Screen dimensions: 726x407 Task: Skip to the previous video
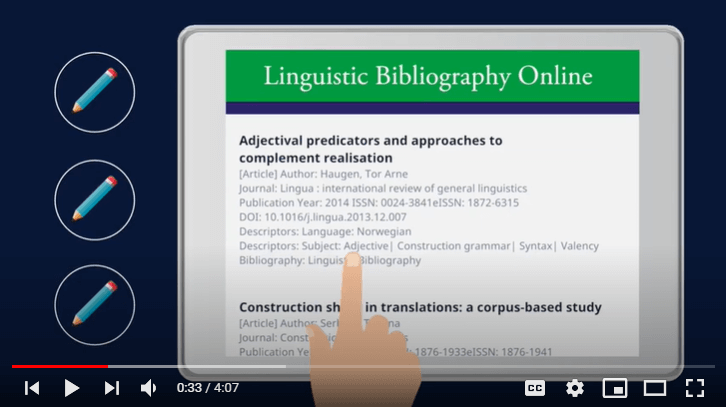[32, 387]
